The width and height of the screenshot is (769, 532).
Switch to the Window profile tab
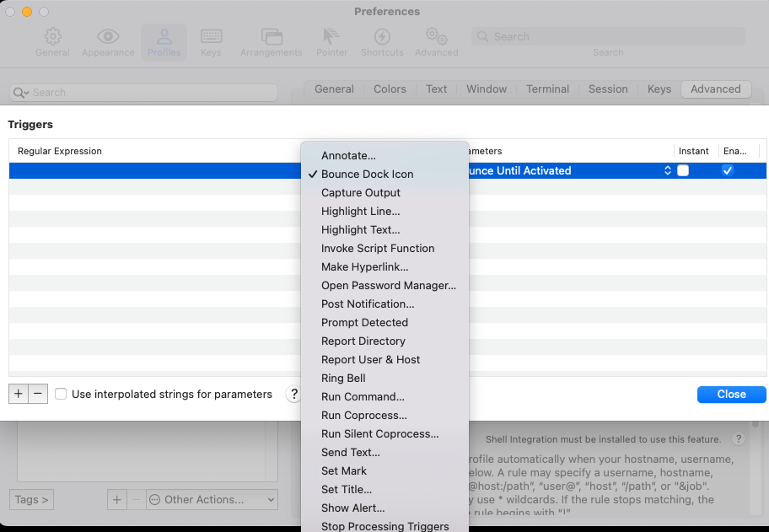tap(487, 89)
